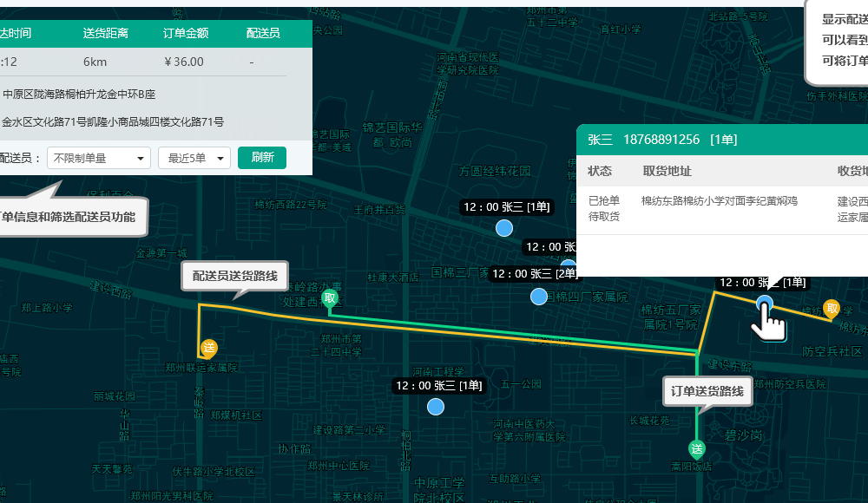Click the 状态 header in courier popup
This screenshot has height=503, width=868.
point(600,170)
